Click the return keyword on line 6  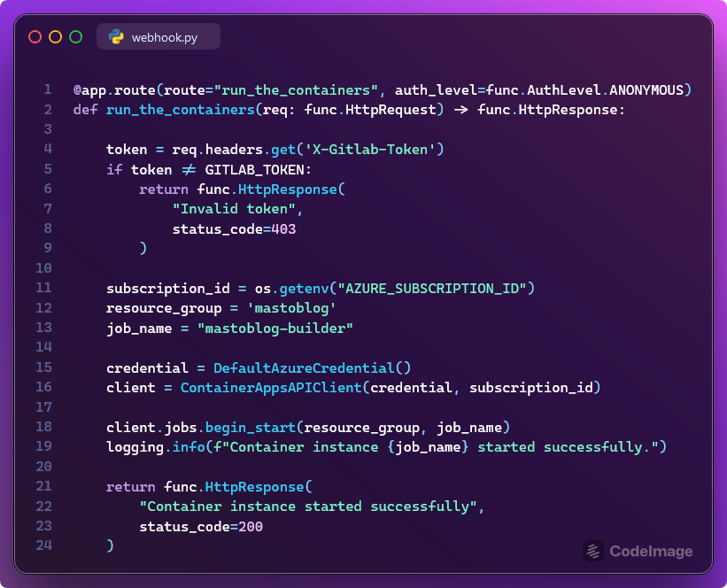(164, 190)
